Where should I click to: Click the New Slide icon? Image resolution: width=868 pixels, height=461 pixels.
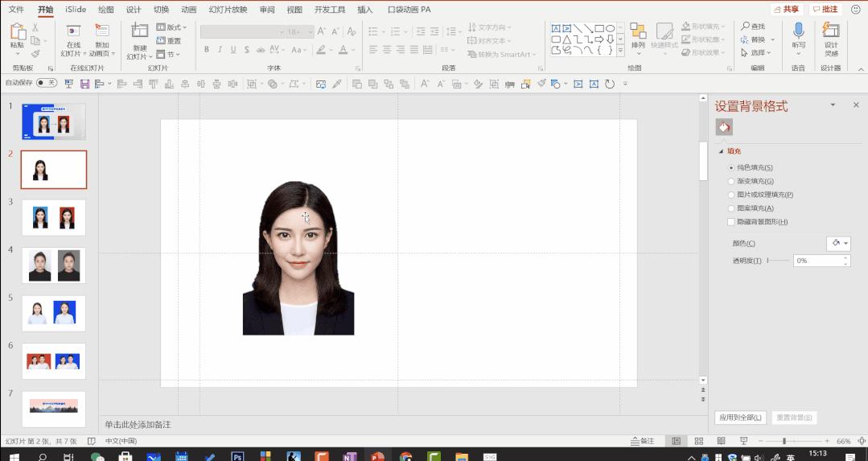click(x=139, y=31)
